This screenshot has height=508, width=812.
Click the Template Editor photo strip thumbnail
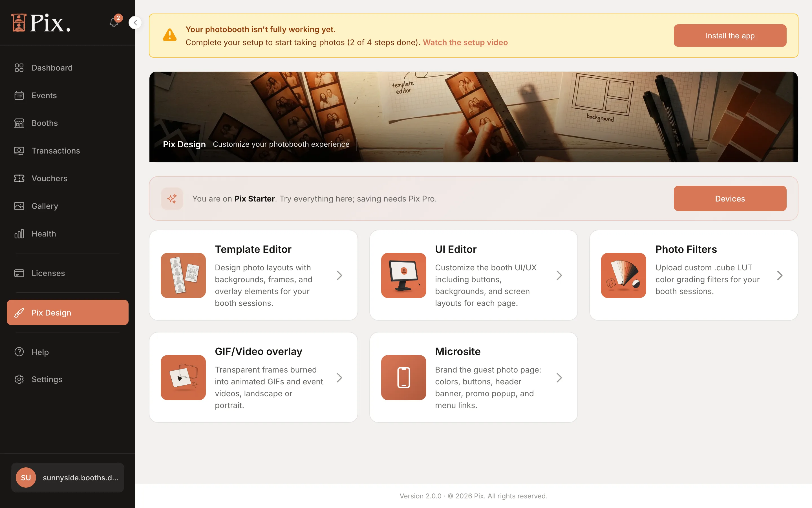pyautogui.click(x=183, y=275)
